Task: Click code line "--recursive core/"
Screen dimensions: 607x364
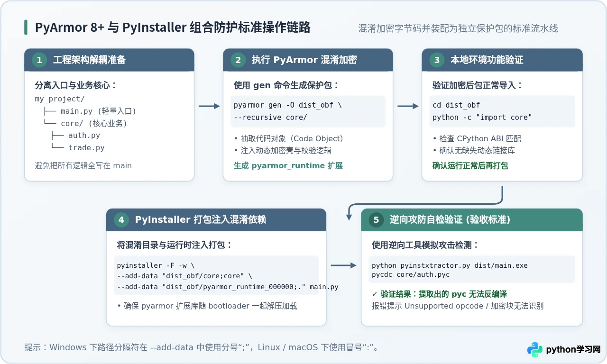Action: (x=270, y=117)
